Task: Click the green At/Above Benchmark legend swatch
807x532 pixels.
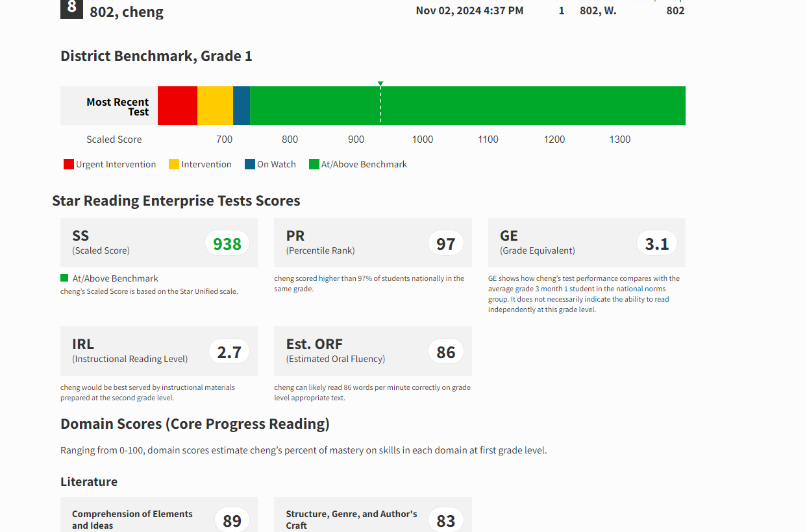Action: coord(314,164)
